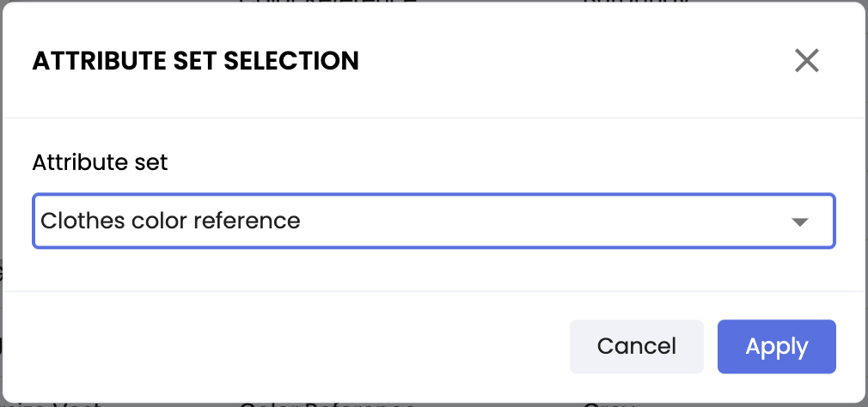Click the "Attribute set" field label
The width and height of the screenshot is (868, 407).
[100, 162]
